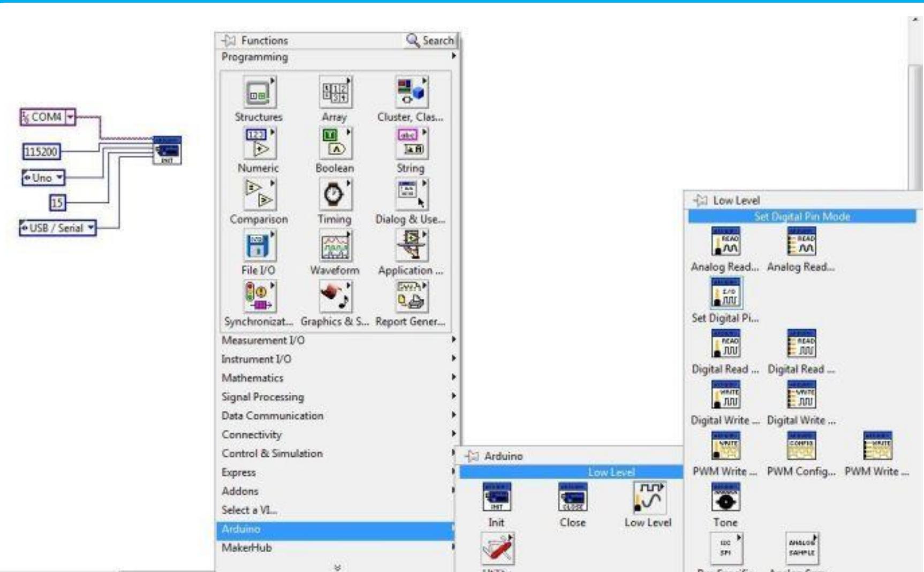The height and width of the screenshot is (572, 924).
Task: Open the Cluster, Class palette icon
Action: [411, 92]
